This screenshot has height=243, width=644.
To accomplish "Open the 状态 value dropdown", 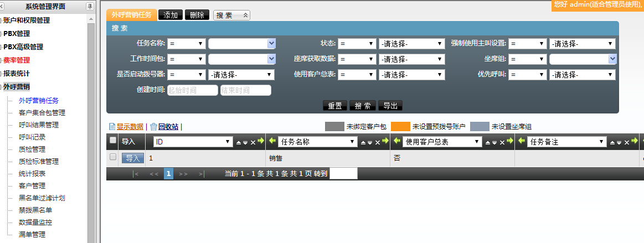I will click(x=412, y=44).
